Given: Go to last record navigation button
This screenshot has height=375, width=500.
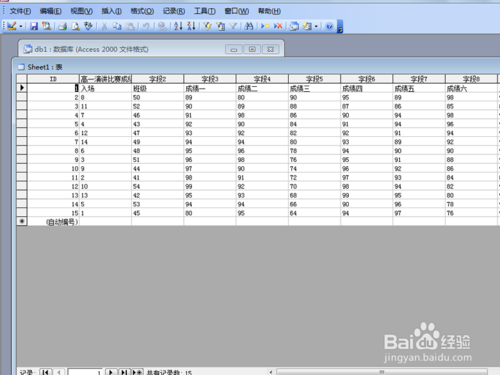Looking at the screenshot, I should pyautogui.click(x=124, y=372).
